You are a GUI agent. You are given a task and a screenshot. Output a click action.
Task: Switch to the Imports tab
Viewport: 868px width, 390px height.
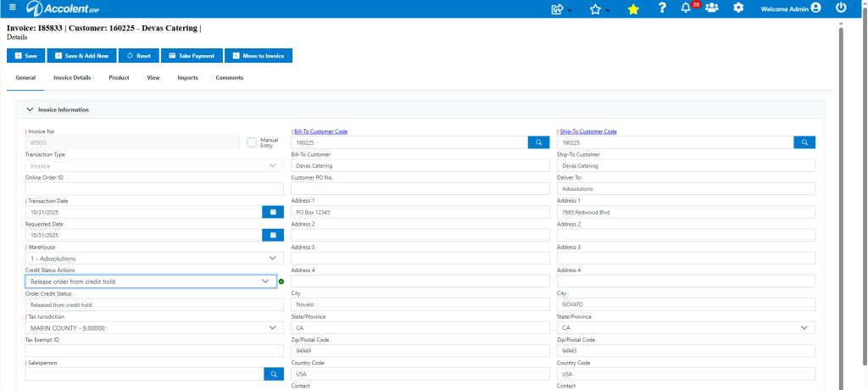(187, 77)
